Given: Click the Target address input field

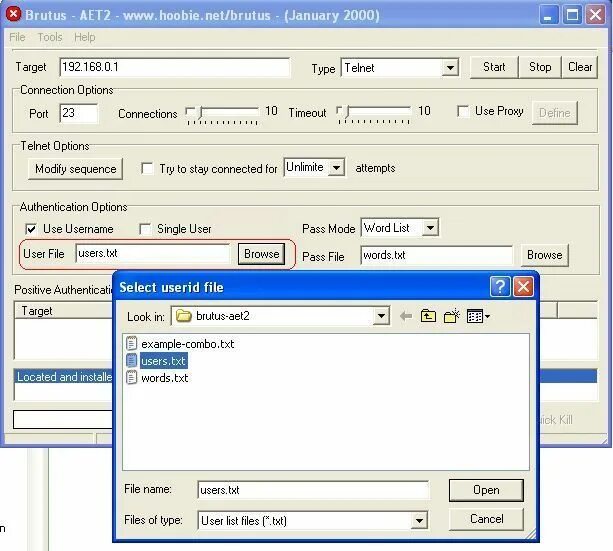Looking at the screenshot, I should pyautogui.click(x=175, y=67).
